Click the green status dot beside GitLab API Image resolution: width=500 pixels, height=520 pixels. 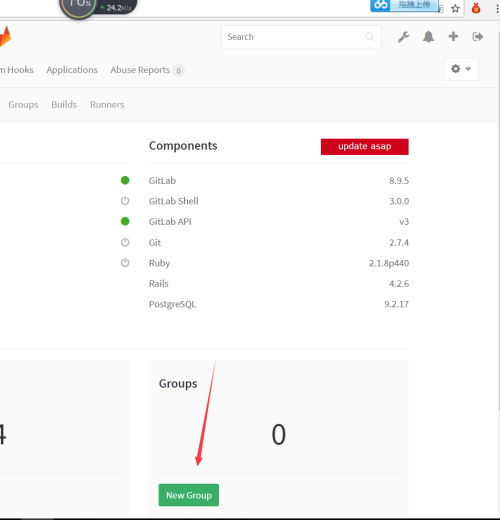tap(125, 221)
